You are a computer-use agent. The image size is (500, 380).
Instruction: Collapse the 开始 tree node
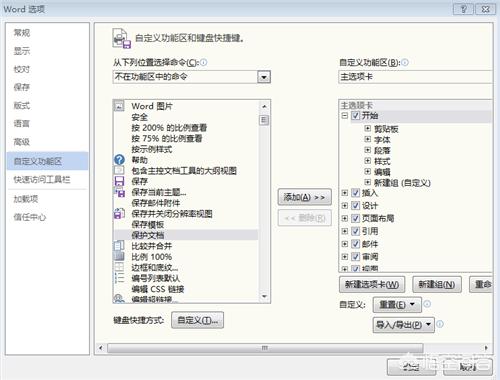345,116
